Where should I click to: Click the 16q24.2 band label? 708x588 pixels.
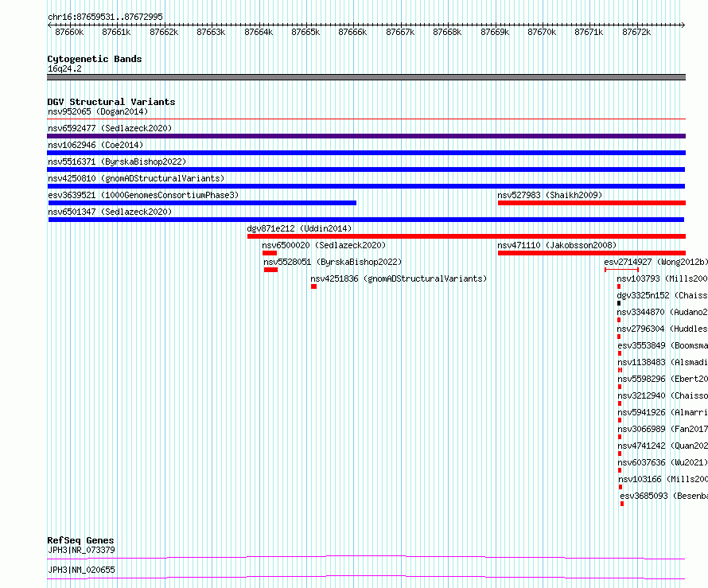(64, 68)
